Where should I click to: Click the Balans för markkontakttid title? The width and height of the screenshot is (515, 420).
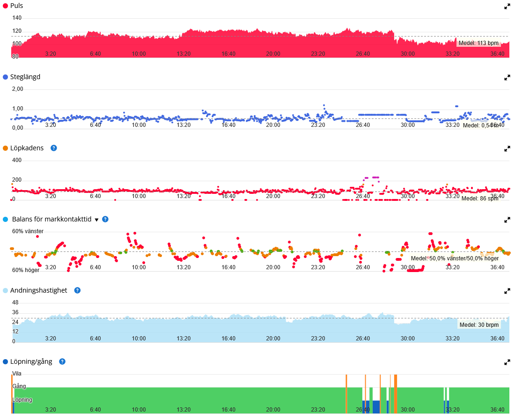click(x=51, y=219)
